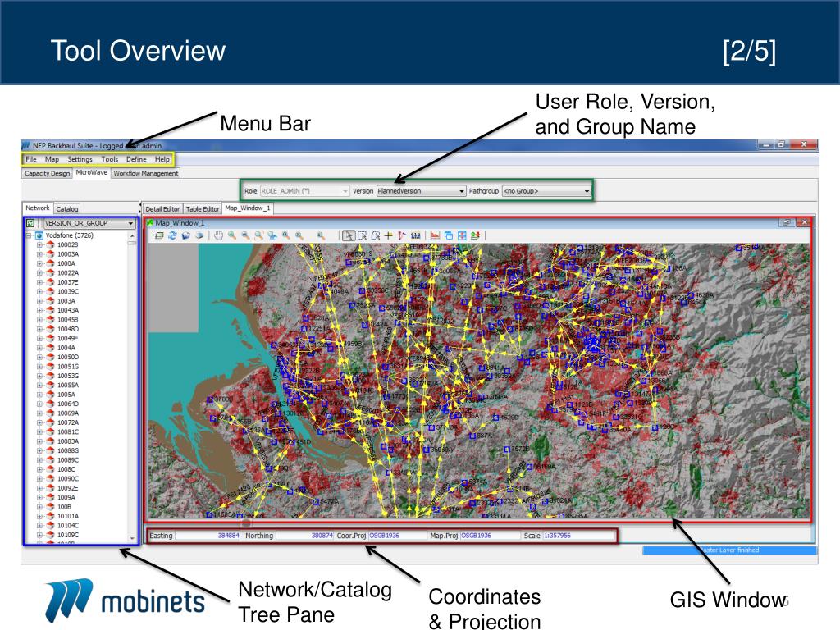Click the Easting value field

pos(208,536)
